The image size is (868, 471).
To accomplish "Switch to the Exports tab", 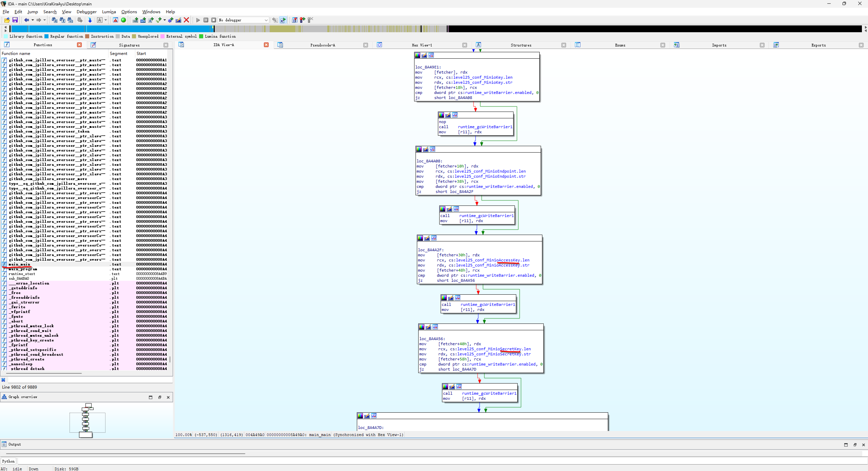I will pyautogui.click(x=818, y=45).
